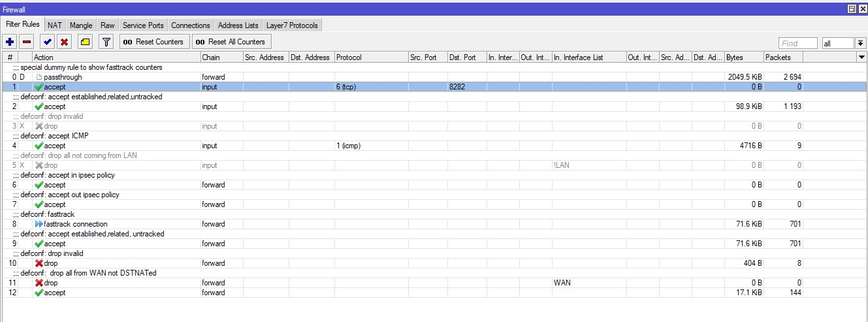Add a new firewall rule with plus icon
Image resolution: width=868 pixels, height=322 pixels.
coord(10,42)
